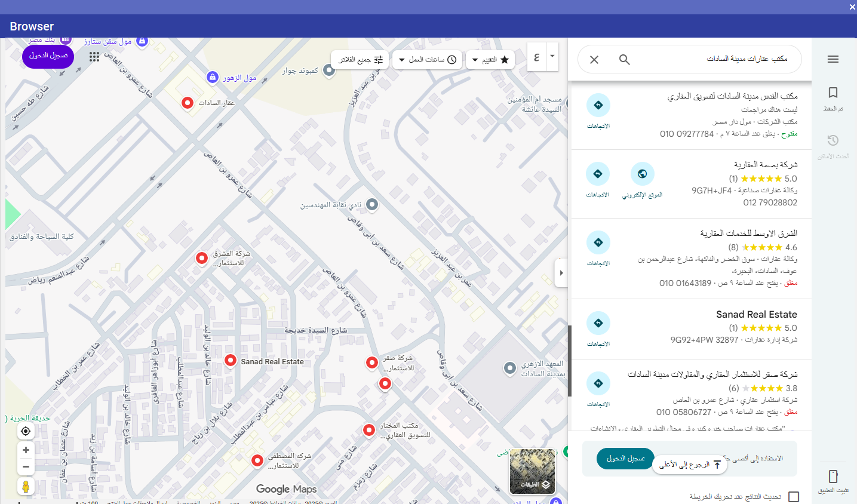Image resolution: width=857 pixels, height=504 pixels.
Task: Expand the rating filter dropdown
Action: (490, 60)
